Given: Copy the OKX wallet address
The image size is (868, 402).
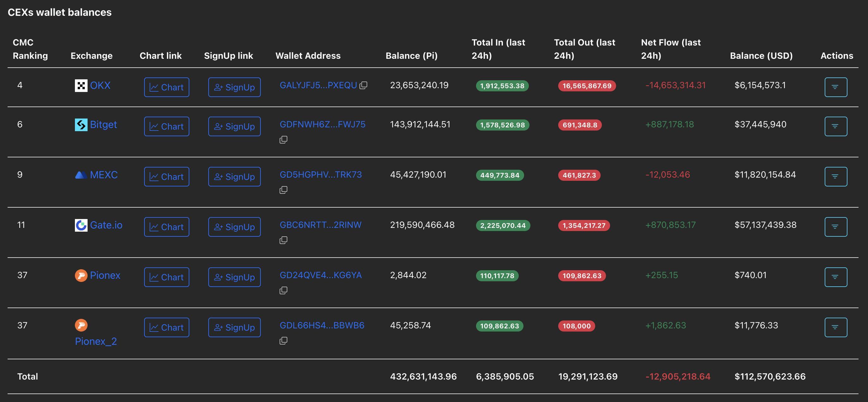Looking at the screenshot, I should 363,86.
